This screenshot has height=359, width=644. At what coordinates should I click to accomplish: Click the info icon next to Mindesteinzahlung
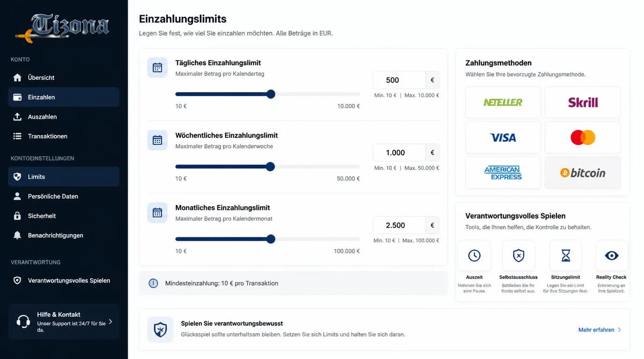[x=153, y=283]
